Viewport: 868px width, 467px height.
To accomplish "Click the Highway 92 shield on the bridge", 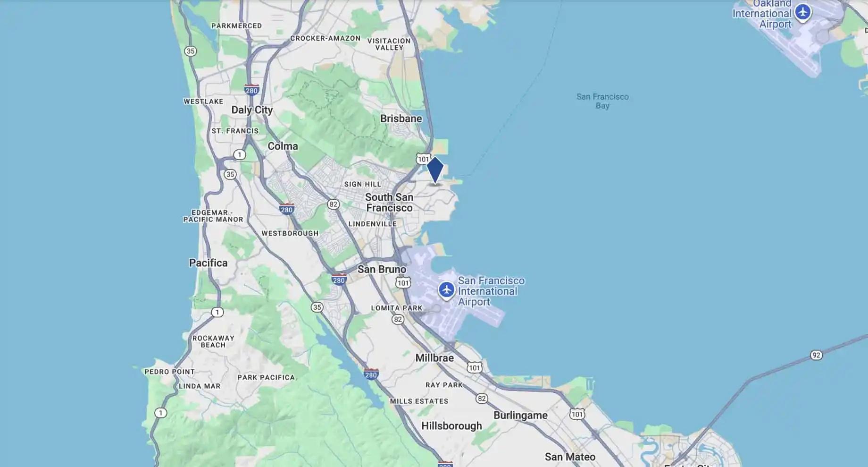I will [x=816, y=355].
